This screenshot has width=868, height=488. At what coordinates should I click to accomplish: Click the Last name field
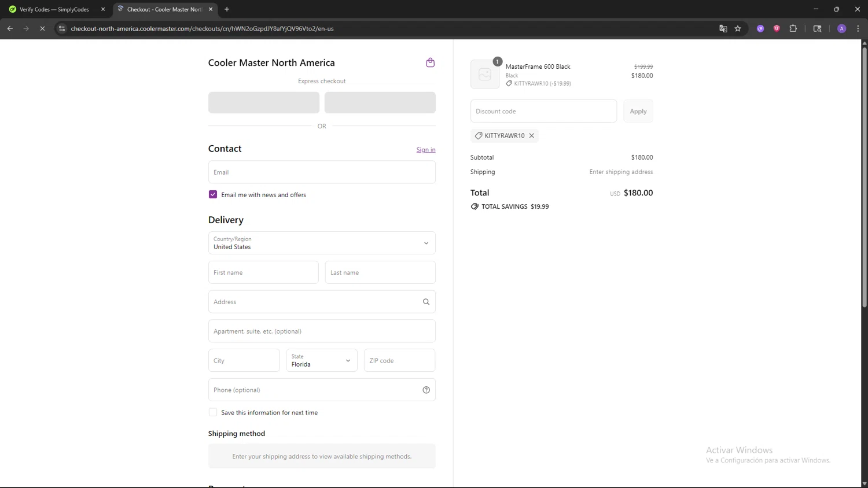pos(380,272)
